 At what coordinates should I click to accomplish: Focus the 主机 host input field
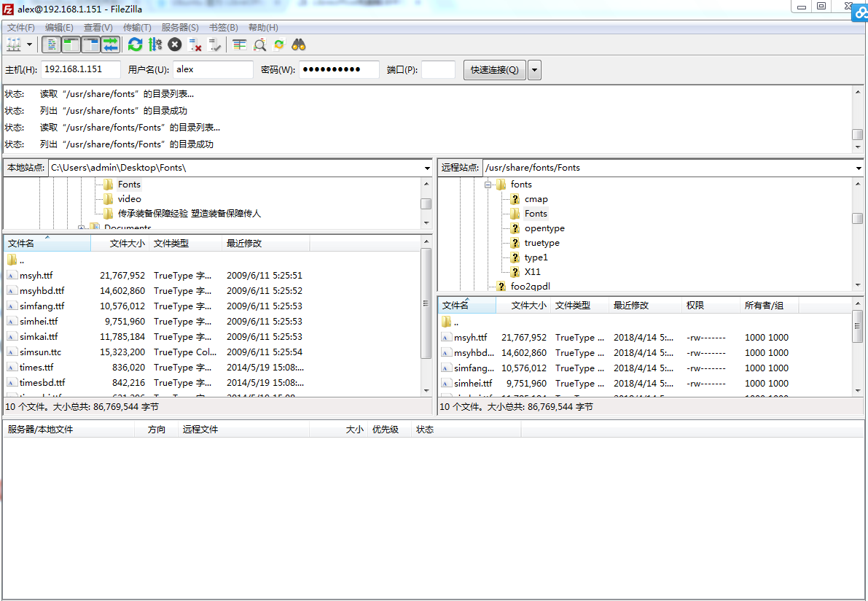click(80, 69)
